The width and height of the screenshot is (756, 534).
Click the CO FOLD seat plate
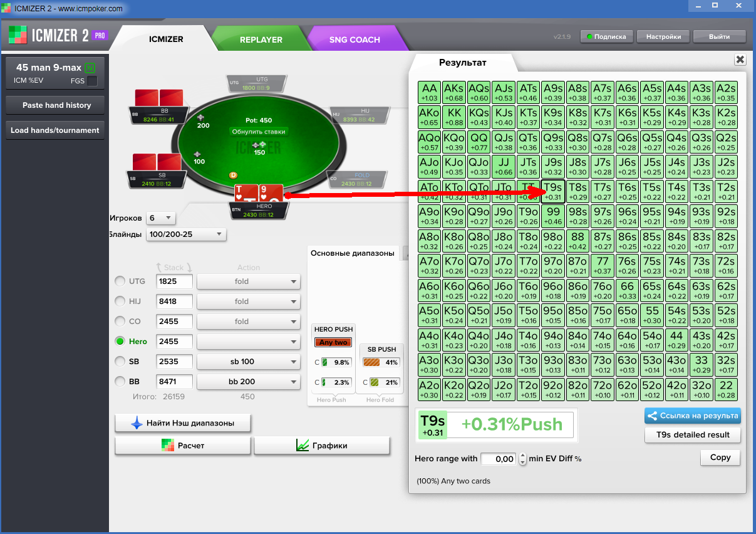(358, 179)
